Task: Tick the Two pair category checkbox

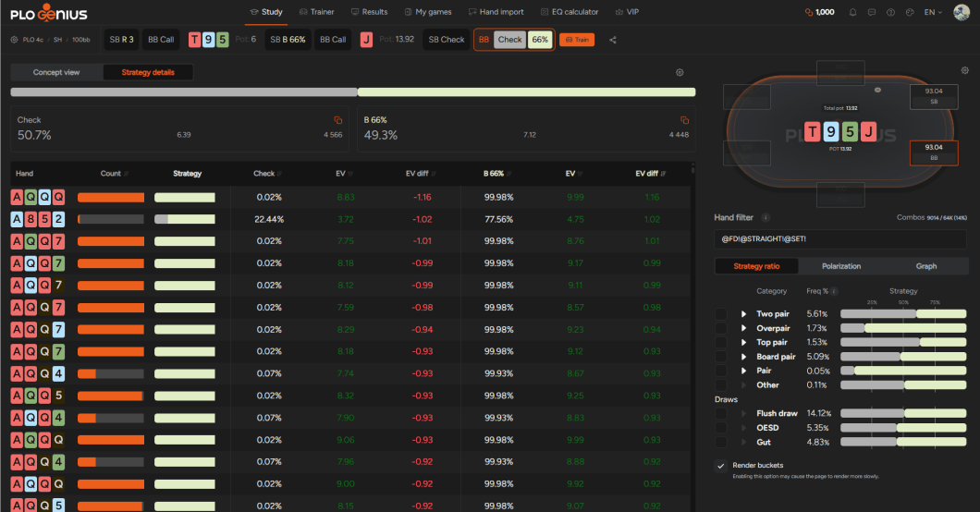Action: click(x=720, y=314)
